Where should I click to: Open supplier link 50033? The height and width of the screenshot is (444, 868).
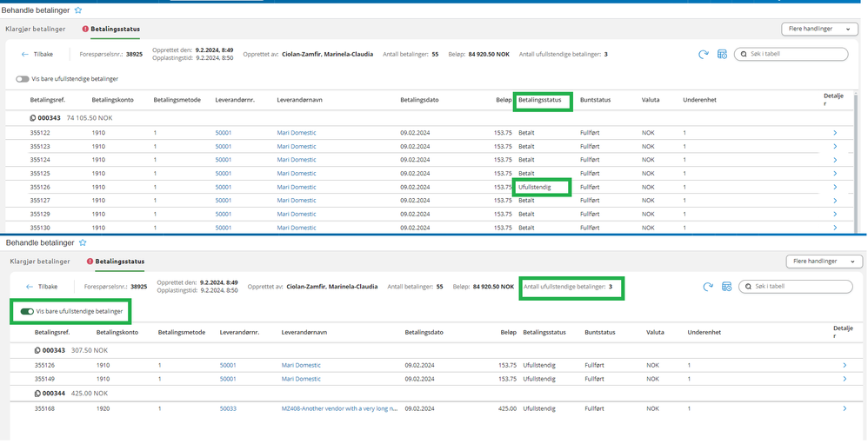[228, 408]
